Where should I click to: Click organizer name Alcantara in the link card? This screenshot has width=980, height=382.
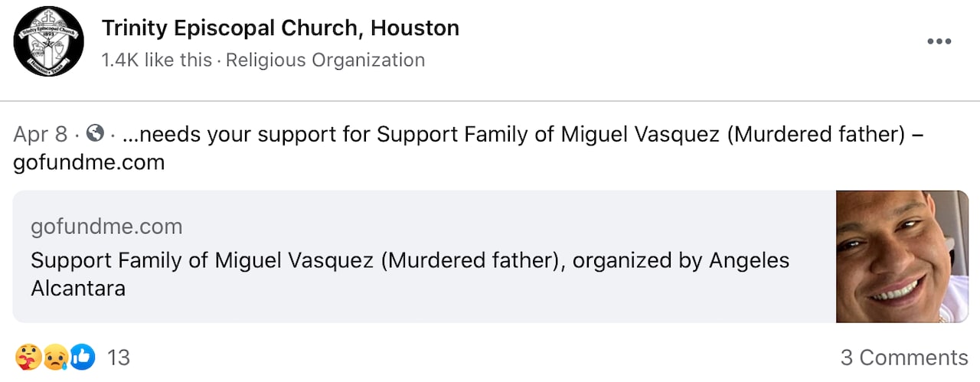click(78, 288)
